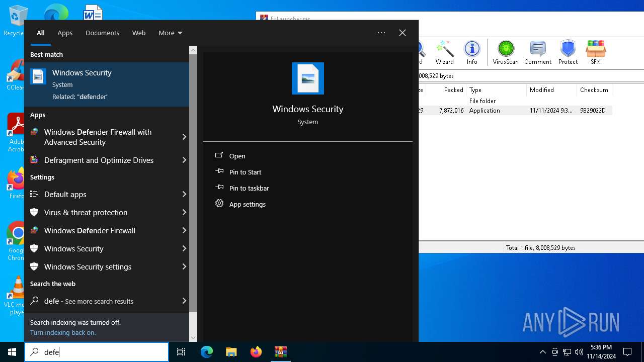
Task: Click the Comment icon in WinRAR toolbar
Action: click(538, 53)
